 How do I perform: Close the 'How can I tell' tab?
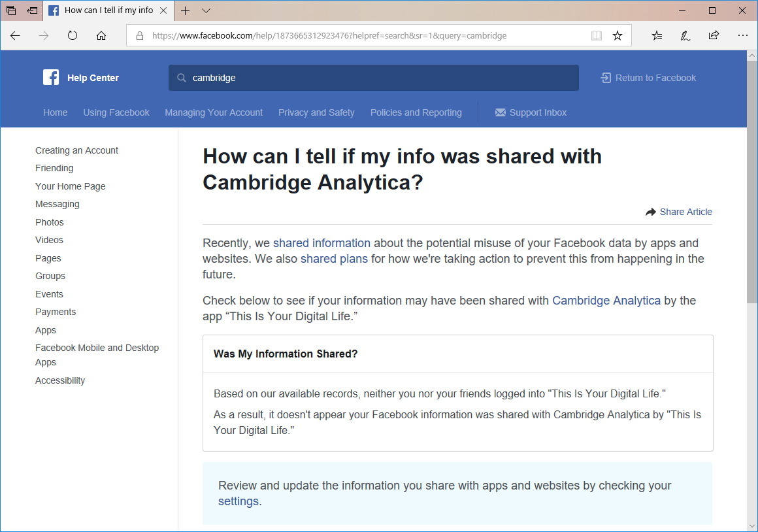(x=163, y=10)
